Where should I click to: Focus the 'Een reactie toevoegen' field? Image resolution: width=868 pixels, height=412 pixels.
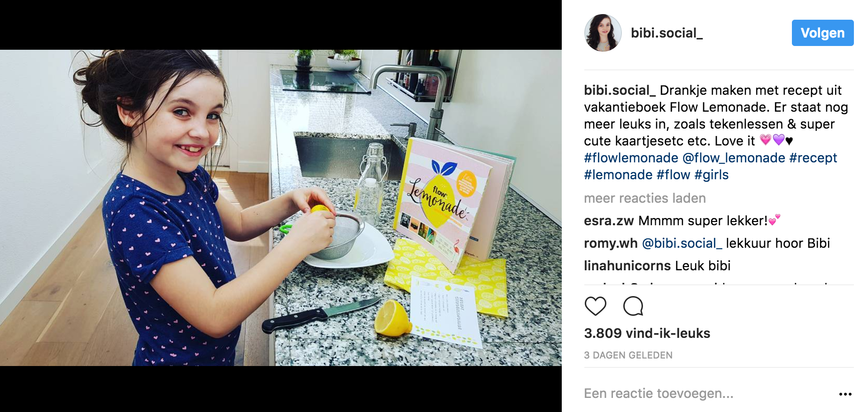pos(705,393)
